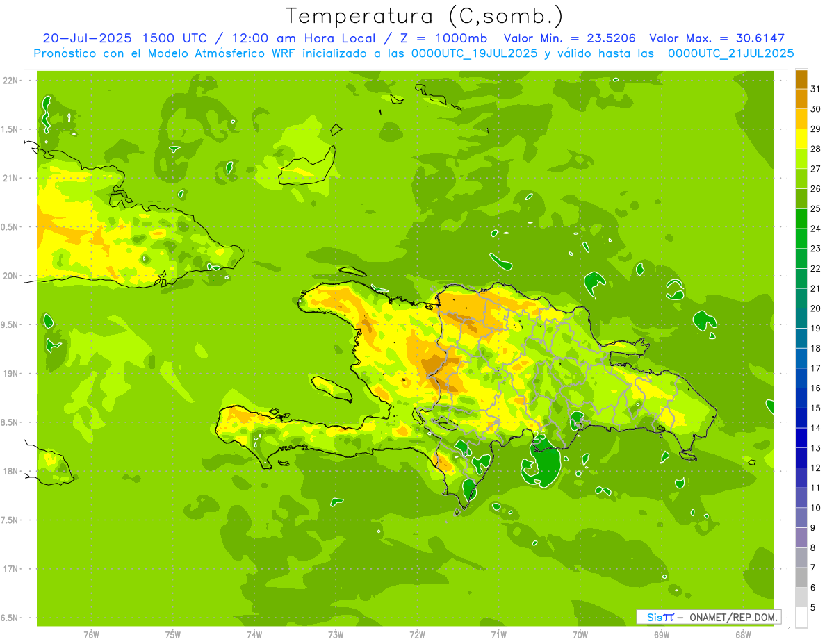Click the "Valor Min. = 23.5206" value

pos(569,38)
